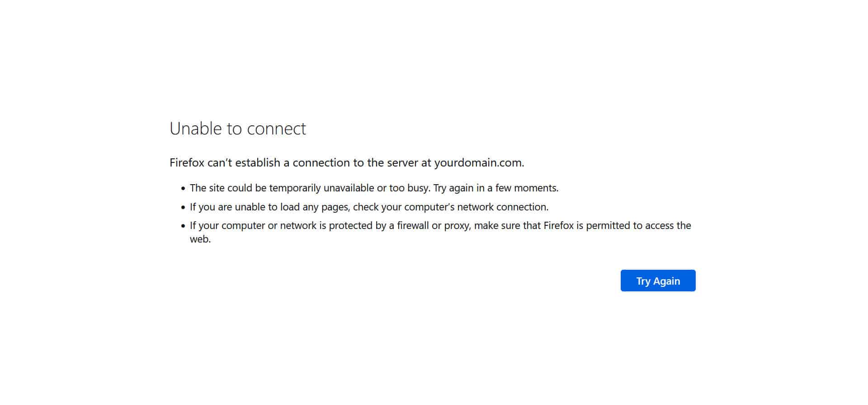Click the word "proxy" in third bullet

457,226
